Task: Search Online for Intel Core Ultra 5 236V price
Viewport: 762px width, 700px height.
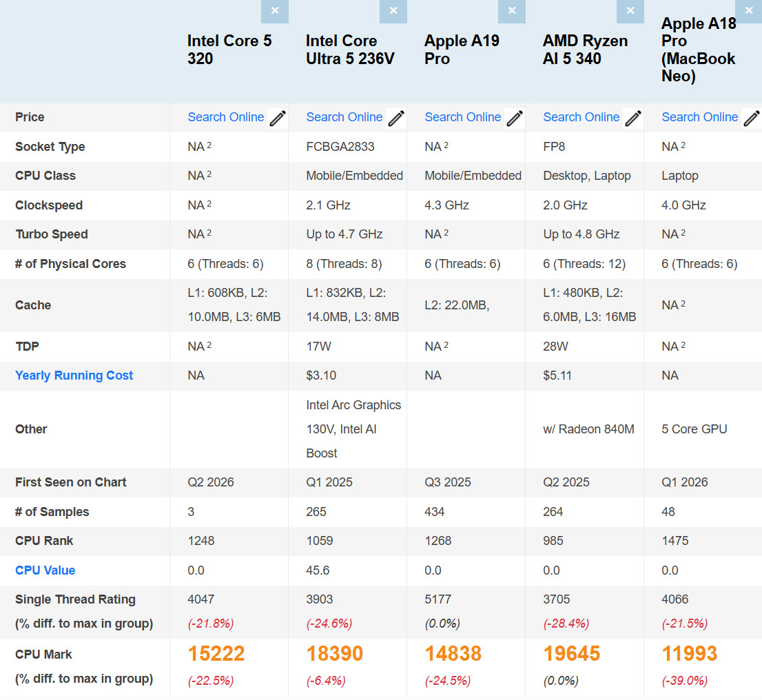Action: coord(344,117)
